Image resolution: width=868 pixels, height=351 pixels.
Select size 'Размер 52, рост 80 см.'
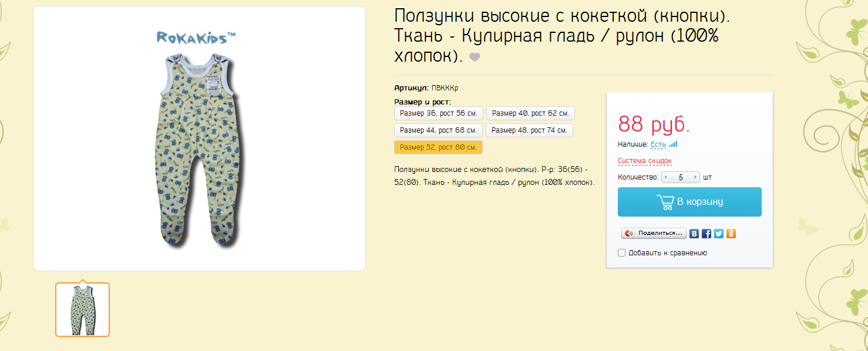point(438,147)
